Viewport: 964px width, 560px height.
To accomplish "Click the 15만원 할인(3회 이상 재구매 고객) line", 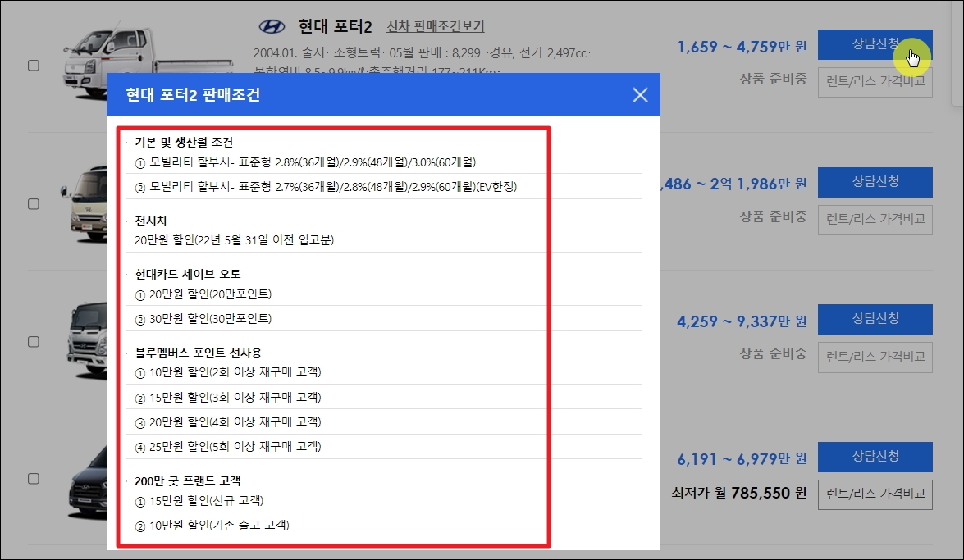I will pyautogui.click(x=228, y=398).
